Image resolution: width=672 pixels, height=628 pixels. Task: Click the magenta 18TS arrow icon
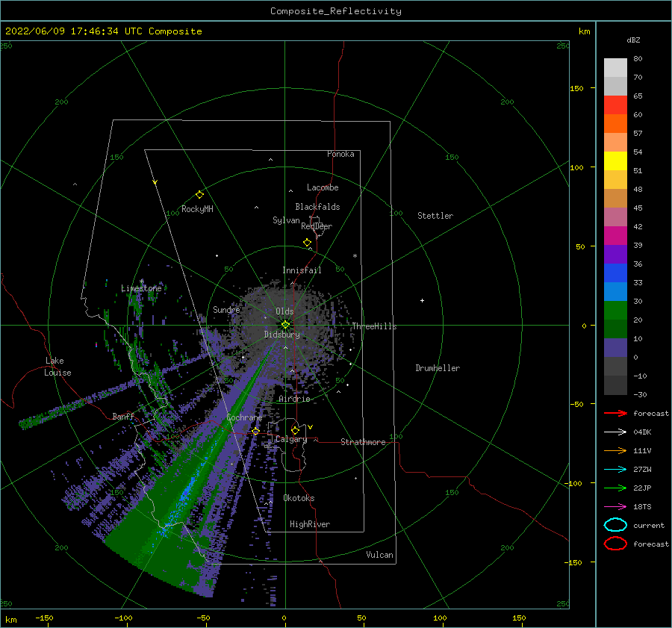(615, 507)
